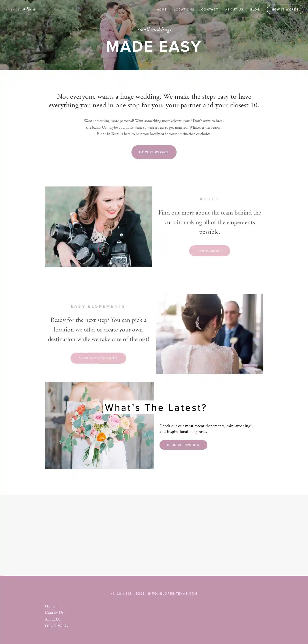
Task: Call the phone number in footer
Action: (x=128, y=594)
